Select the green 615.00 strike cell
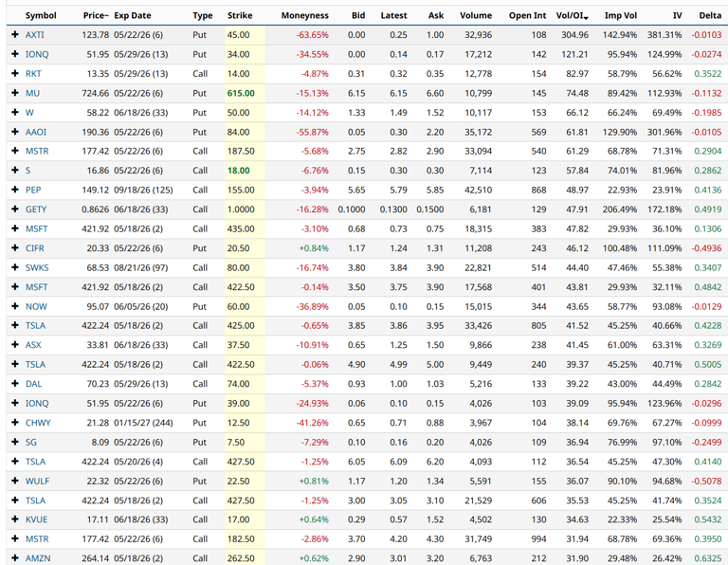 tap(241, 93)
